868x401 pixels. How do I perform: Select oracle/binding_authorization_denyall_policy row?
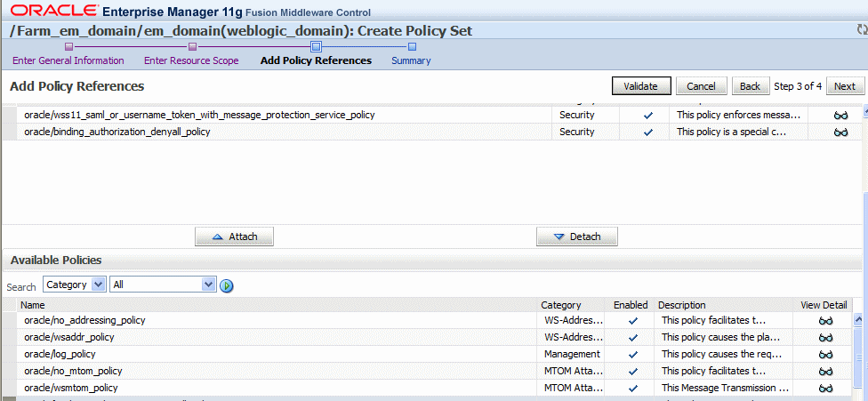(432, 132)
